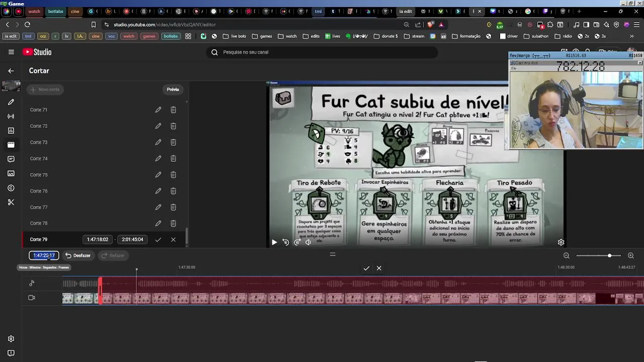Open the live stream sidebar icon
644x362 pixels.
point(11,116)
